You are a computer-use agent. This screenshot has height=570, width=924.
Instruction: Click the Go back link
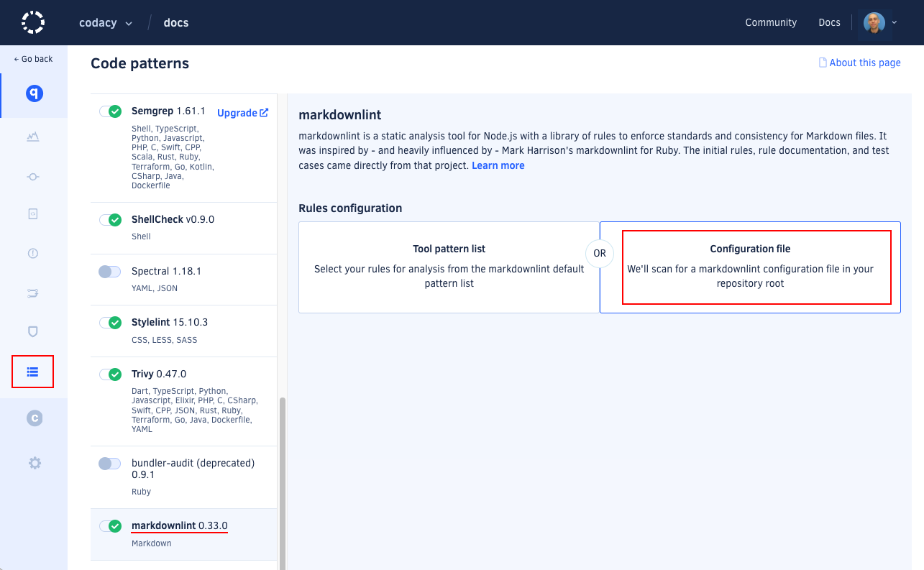[x=33, y=59]
